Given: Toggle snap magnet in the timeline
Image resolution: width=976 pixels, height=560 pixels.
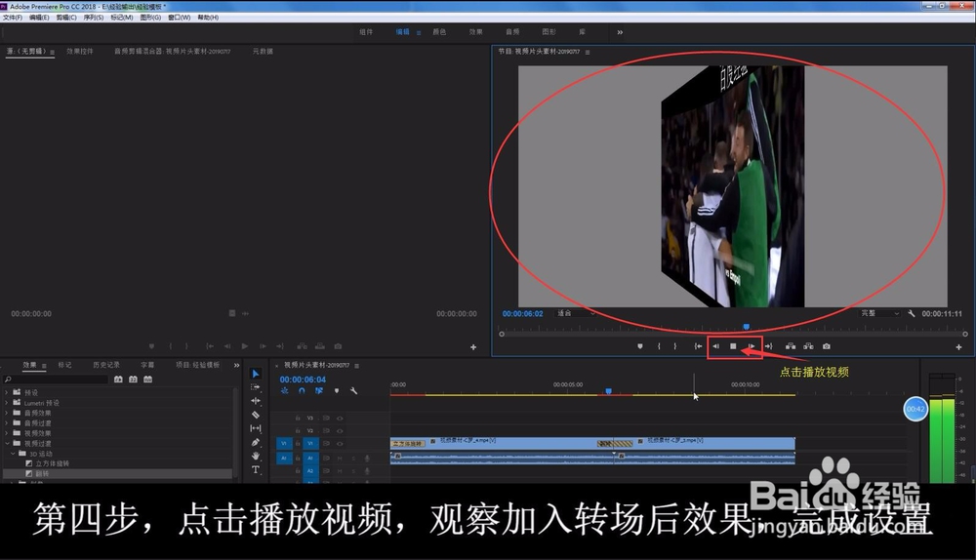Looking at the screenshot, I should pyautogui.click(x=302, y=391).
